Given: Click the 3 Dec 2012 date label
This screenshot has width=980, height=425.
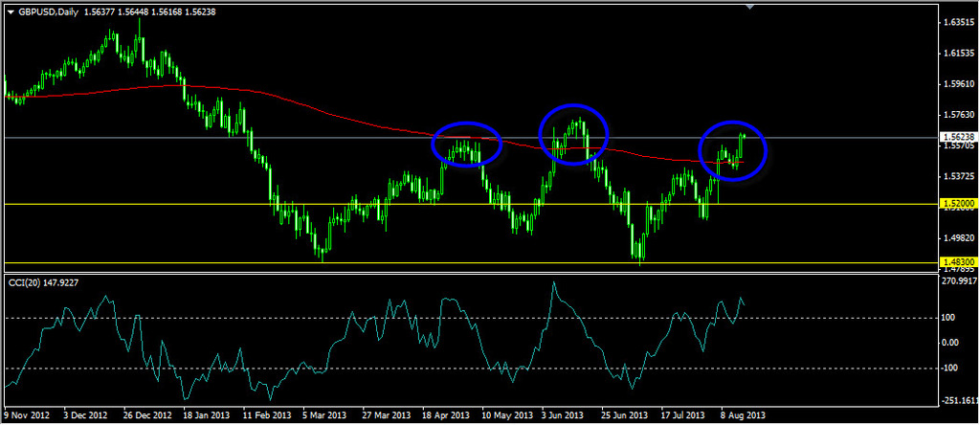Looking at the screenshot, I should click(85, 415).
